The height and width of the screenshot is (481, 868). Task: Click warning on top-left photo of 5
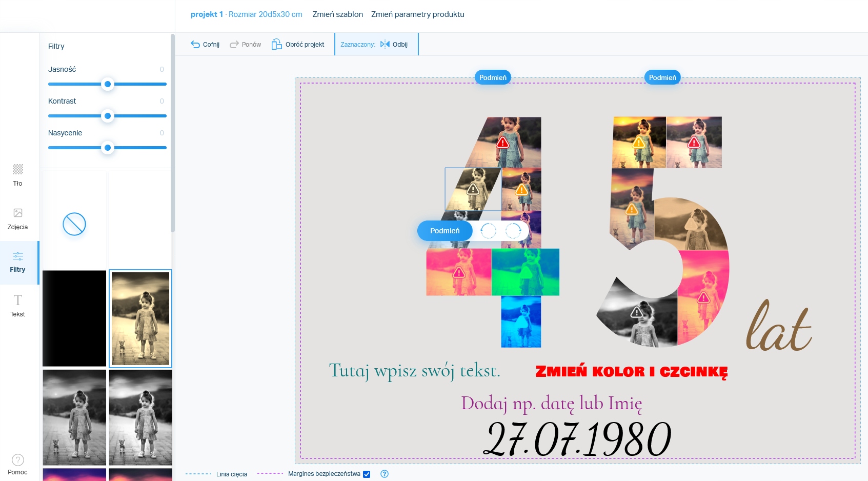[x=639, y=142]
